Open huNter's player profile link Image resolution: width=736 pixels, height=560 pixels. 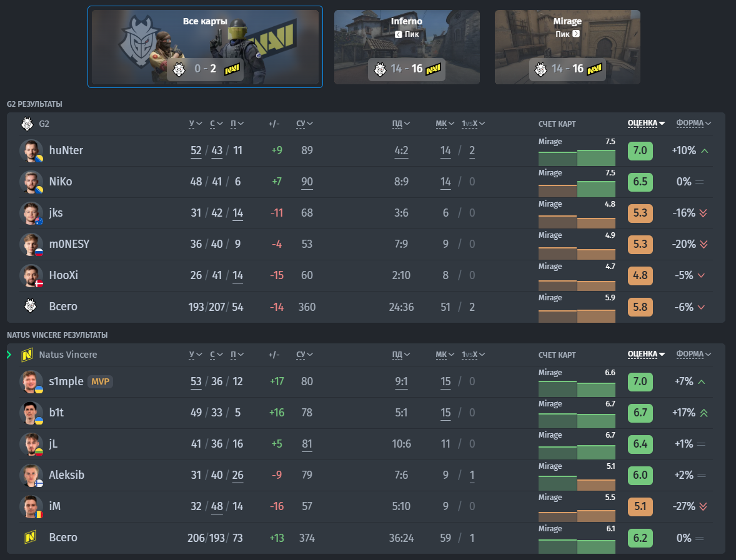(x=66, y=150)
